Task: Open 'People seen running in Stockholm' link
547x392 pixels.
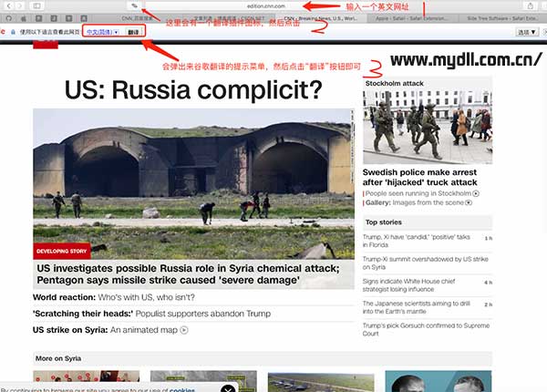Action: [x=418, y=193]
